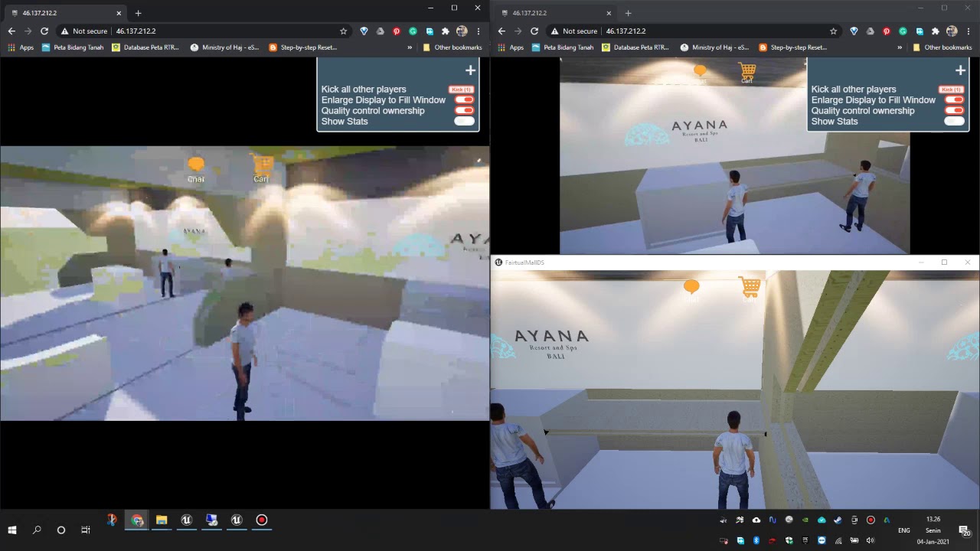Viewport: 980px width, 551px height.
Task: Click the red record app on taskbar
Action: pyautogui.click(x=262, y=520)
